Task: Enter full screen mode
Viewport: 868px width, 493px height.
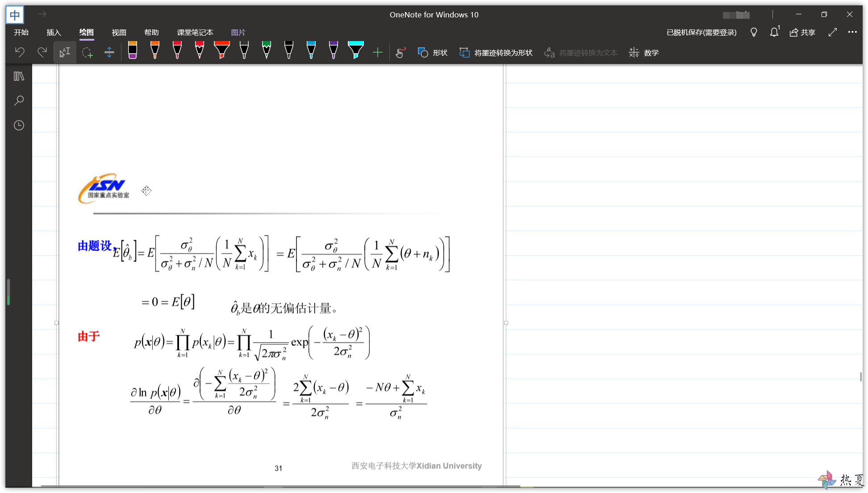Action: click(832, 32)
